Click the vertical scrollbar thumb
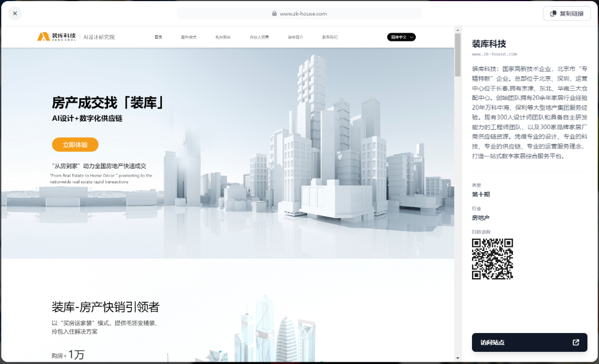Image resolution: width=599 pixels, height=364 pixels. [x=458, y=55]
